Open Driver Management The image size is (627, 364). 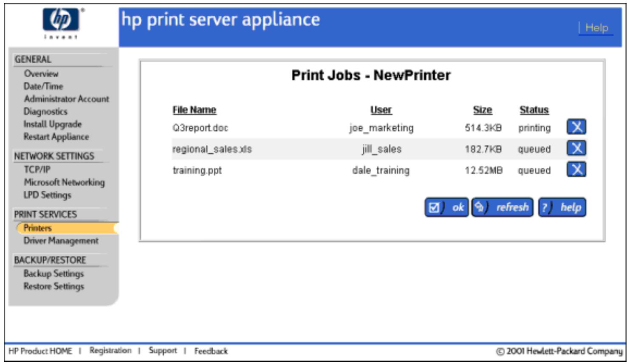(61, 241)
